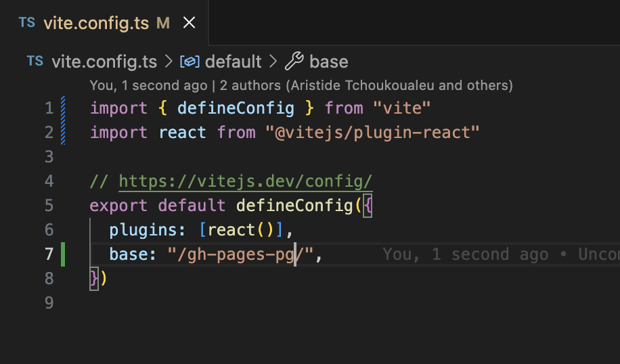The width and height of the screenshot is (620, 364).
Task: Click the wrench property icon in breadcrumb
Action: [x=294, y=62]
